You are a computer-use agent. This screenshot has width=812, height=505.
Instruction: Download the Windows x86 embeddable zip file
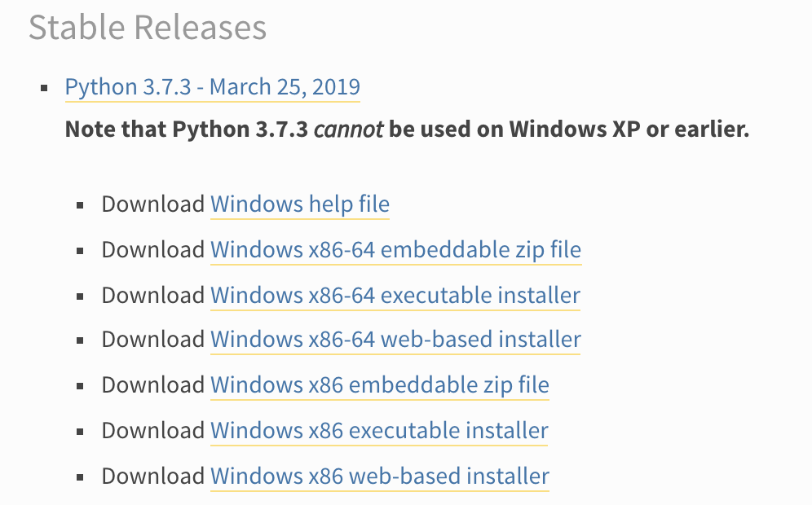point(379,385)
